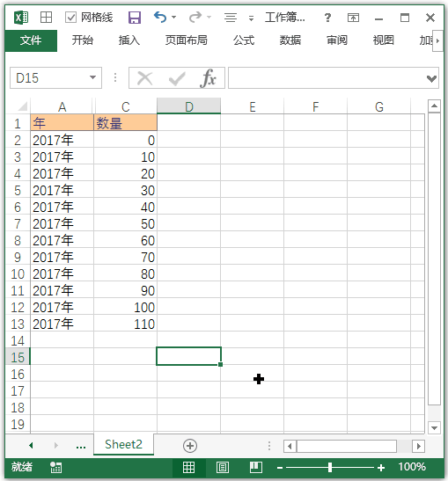The height and width of the screenshot is (481, 448).
Task: Switch to Page Break Preview icon
Action: [x=256, y=468]
